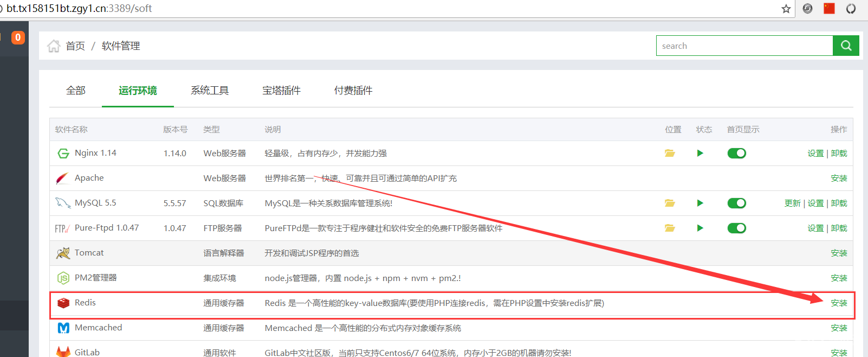Click Nginx green running status arrow
The width and height of the screenshot is (868, 357).
click(700, 154)
